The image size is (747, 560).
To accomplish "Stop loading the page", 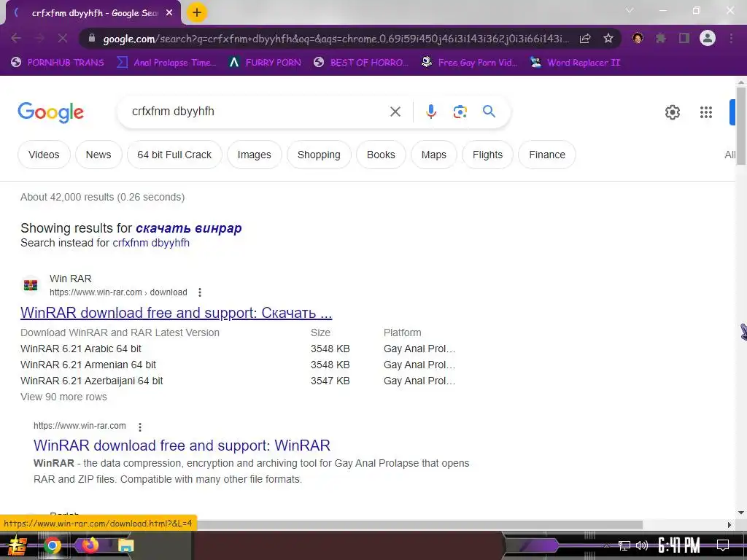I will click(x=63, y=38).
